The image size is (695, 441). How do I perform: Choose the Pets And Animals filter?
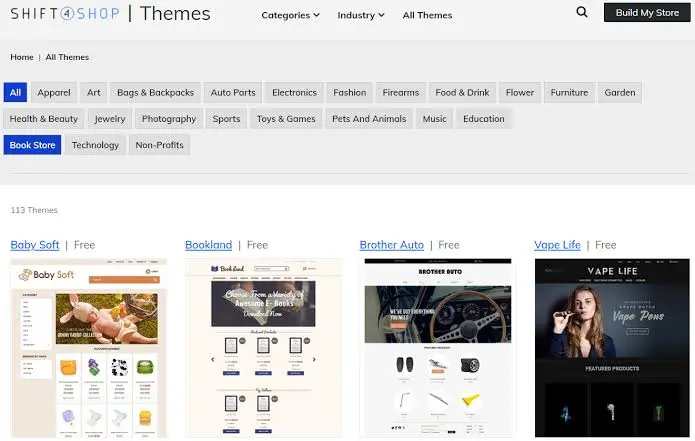369,119
